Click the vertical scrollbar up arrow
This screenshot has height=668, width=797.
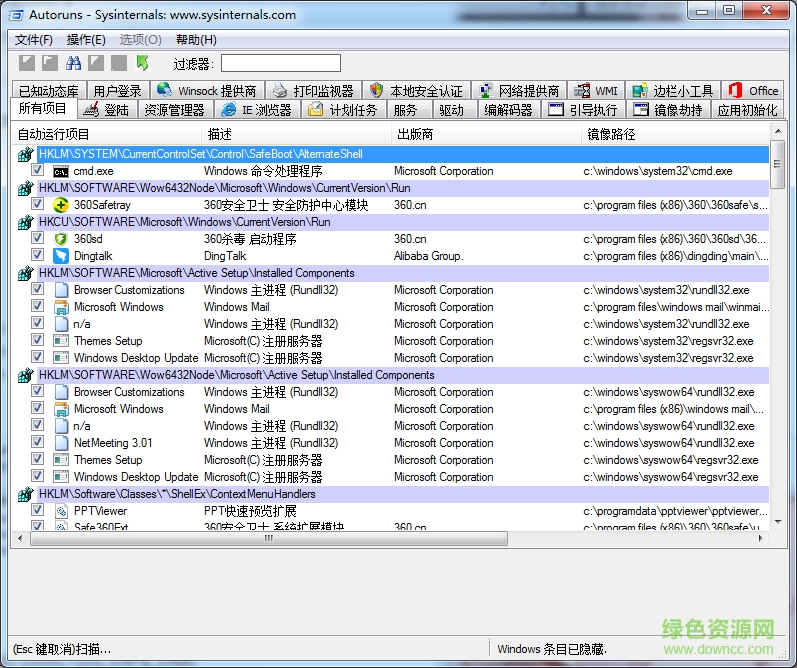[778, 131]
